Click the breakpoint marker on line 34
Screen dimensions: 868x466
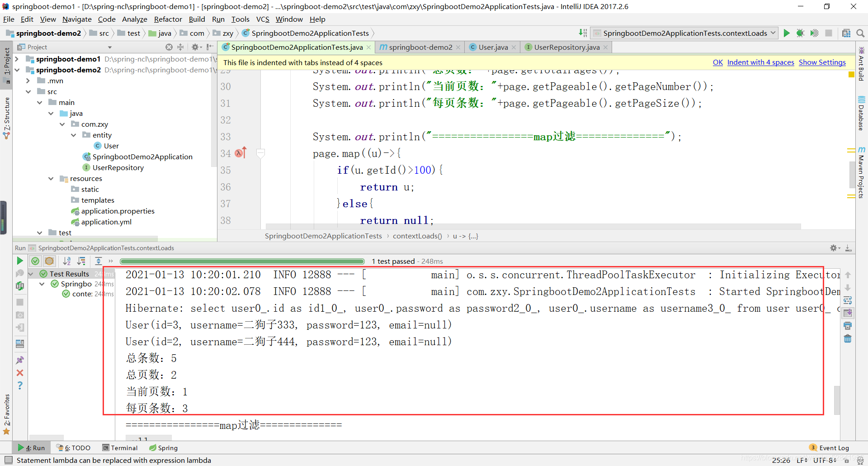point(239,153)
